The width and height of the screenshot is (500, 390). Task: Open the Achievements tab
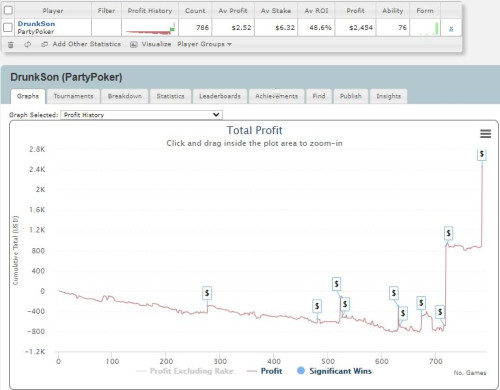276,96
